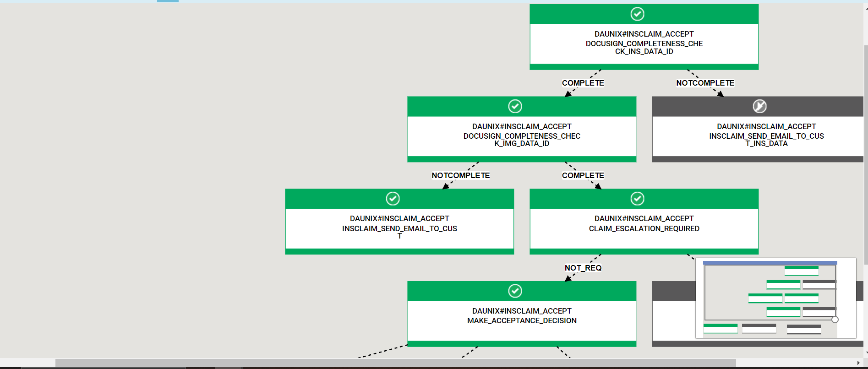
Task: Click the NOTCOMPLETE label leading to the gray node
Action: pos(705,83)
